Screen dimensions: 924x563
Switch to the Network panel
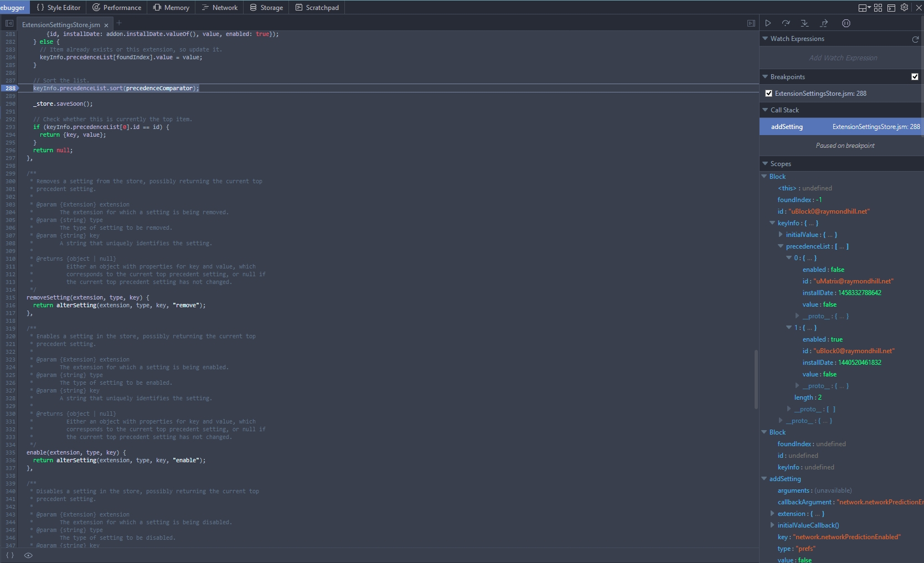220,7
